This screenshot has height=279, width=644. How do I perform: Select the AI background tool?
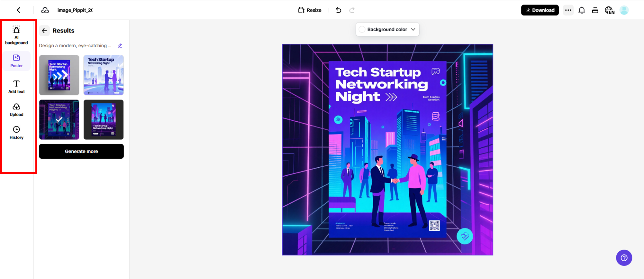[x=16, y=35]
